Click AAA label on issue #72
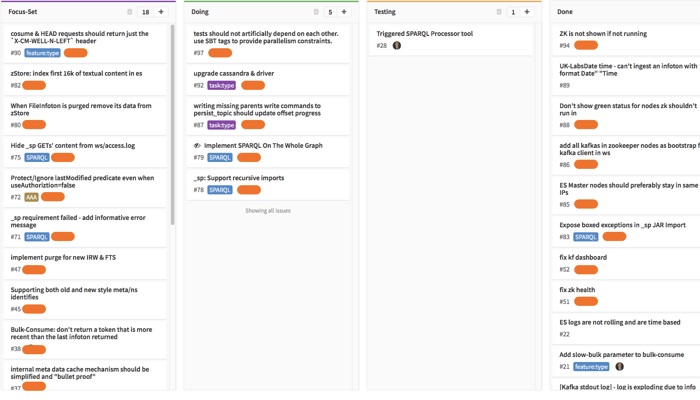The image size is (700, 400). pos(31,198)
